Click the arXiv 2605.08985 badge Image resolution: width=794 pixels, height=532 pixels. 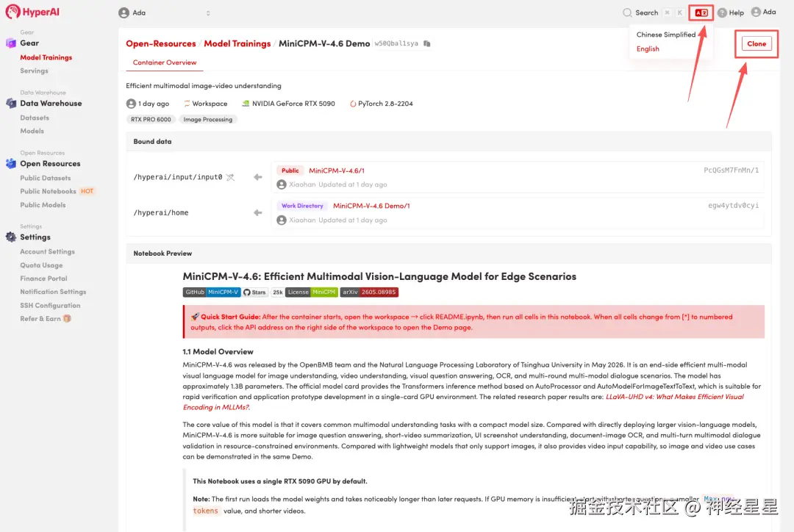click(x=369, y=292)
